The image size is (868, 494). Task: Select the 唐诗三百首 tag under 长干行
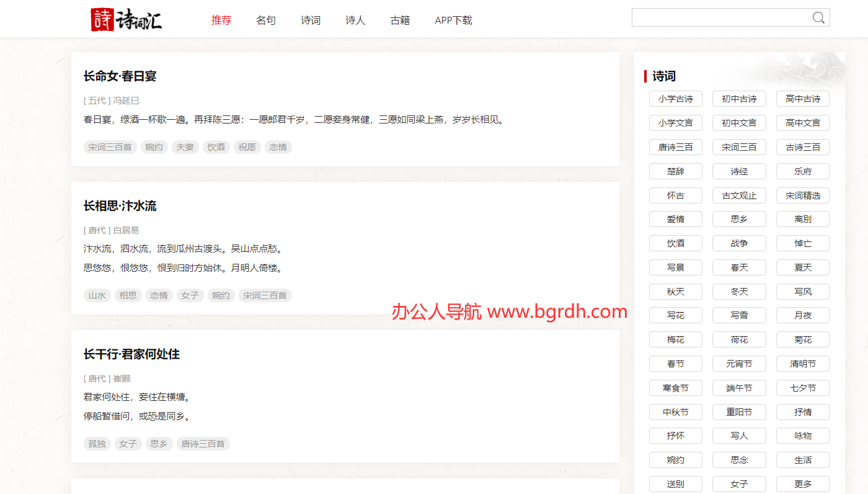(x=203, y=444)
